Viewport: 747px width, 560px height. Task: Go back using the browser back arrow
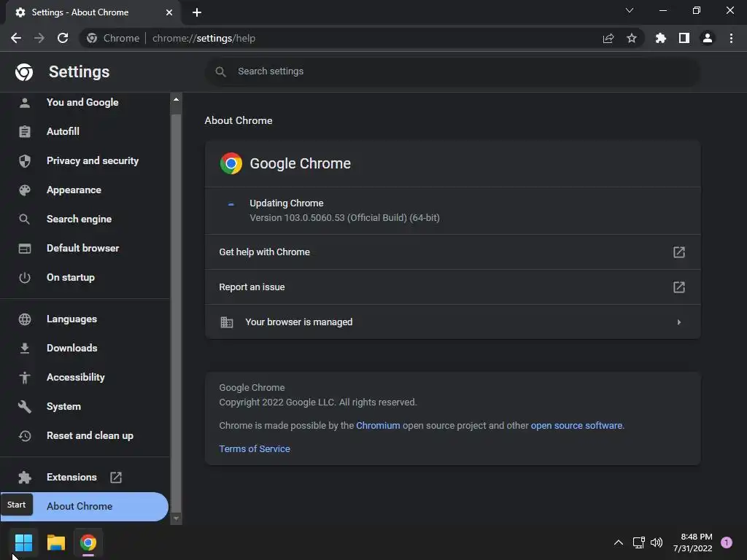16,38
